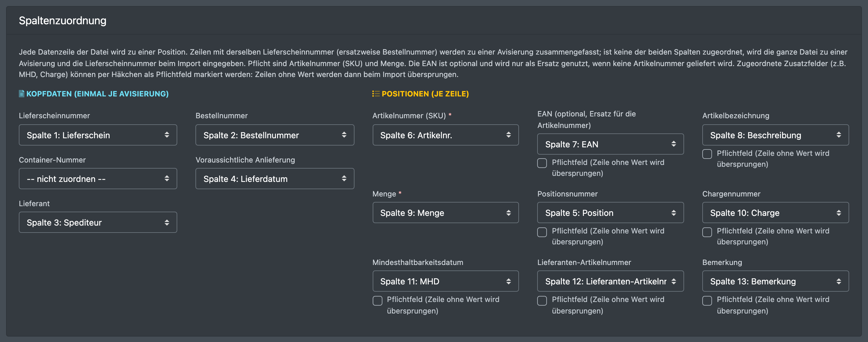Click the POSITIONEN (JE ZEILE) heading
This screenshot has width=868, height=342.
point(425,94)
